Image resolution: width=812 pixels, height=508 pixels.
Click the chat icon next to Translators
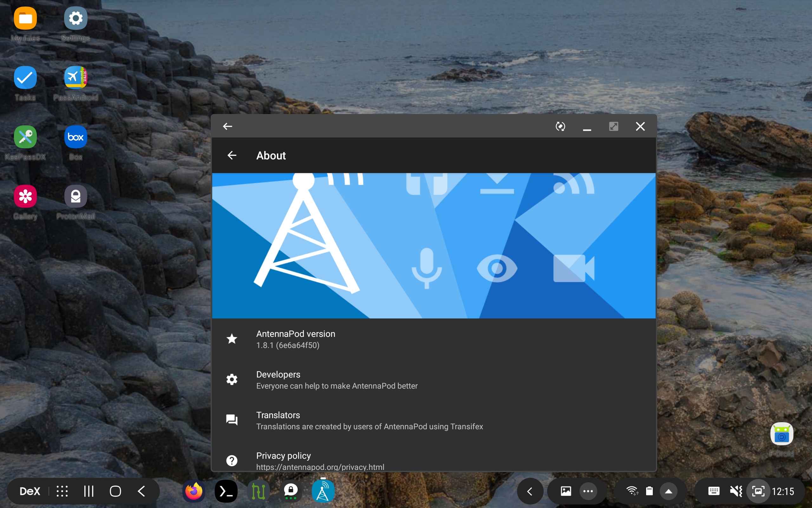coord(232,420)
